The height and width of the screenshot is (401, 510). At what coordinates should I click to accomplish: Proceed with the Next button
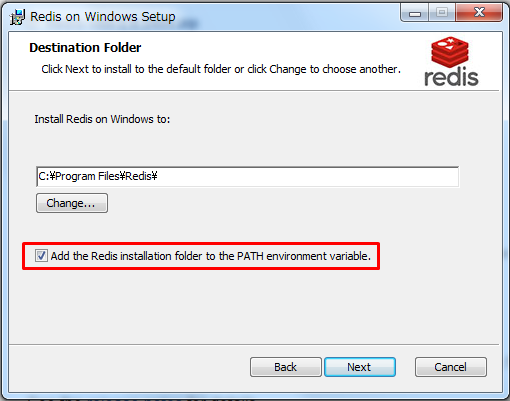click(360, 367)
